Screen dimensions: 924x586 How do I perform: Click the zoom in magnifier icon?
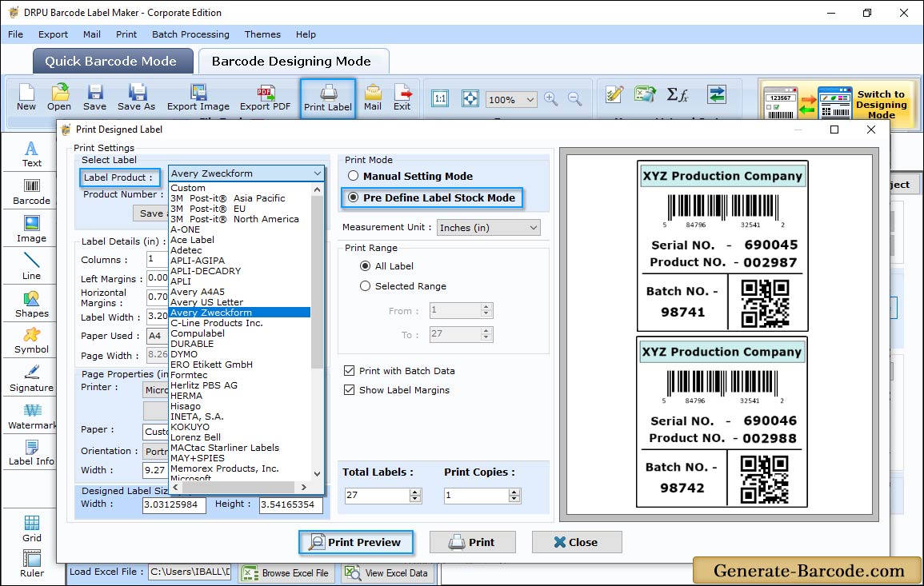[x=551, y=98]
